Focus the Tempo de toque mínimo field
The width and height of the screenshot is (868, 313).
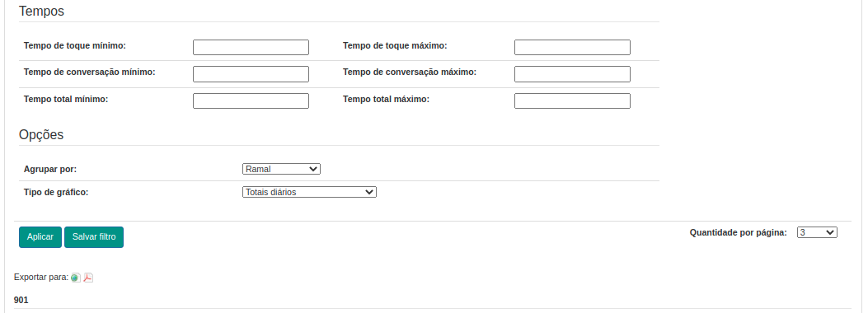click(x=251, y=48)
